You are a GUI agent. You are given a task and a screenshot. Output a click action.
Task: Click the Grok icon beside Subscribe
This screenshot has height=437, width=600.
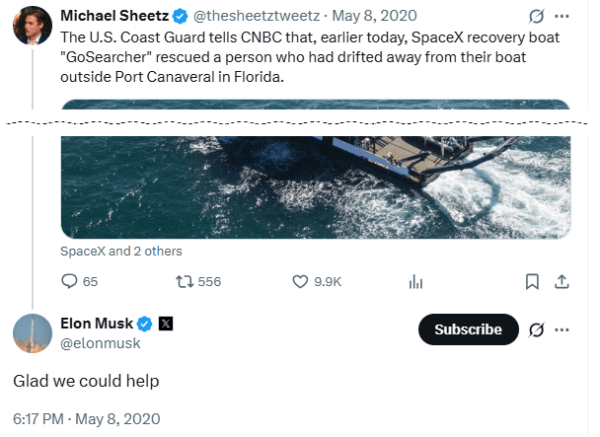point(537,329)
